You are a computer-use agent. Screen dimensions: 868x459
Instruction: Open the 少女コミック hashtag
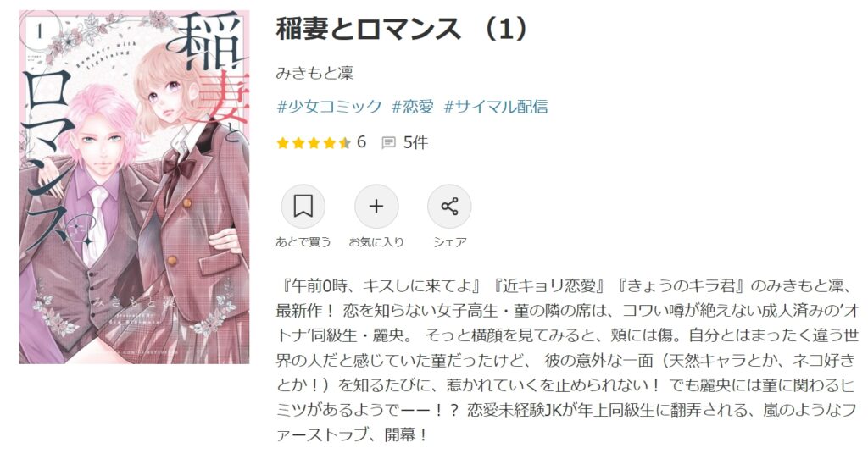click(x=330, y=106)
